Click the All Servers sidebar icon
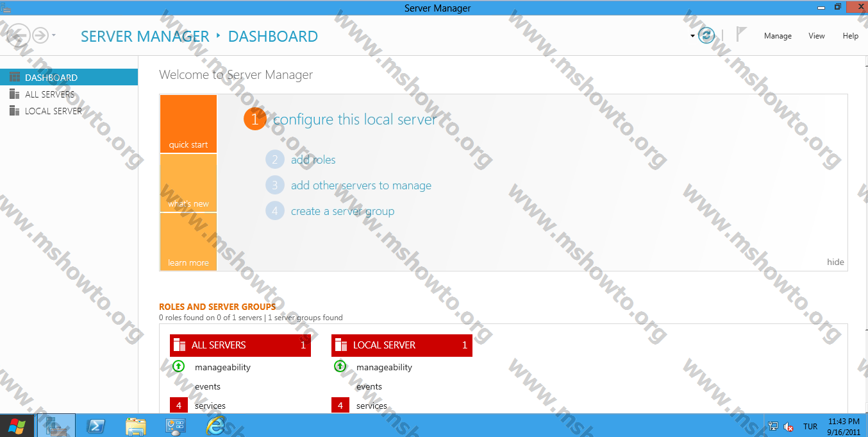Image resolution: width=868 pixels, height=437 pixels. [14, 94]
